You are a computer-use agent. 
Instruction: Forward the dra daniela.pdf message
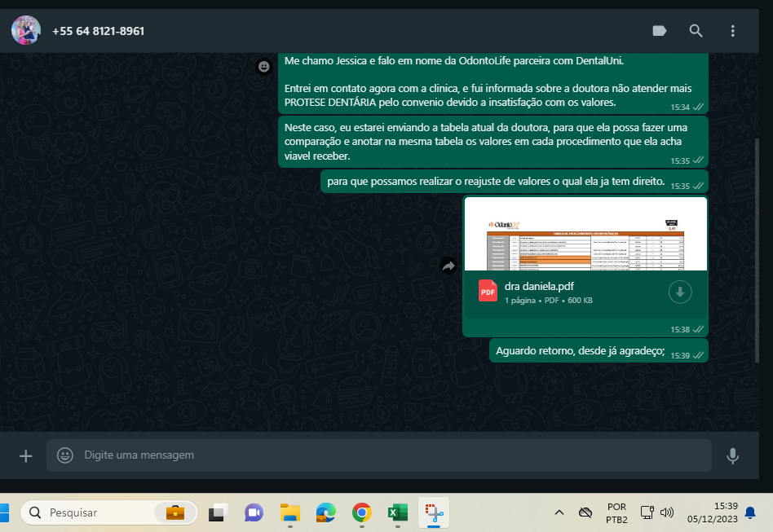click(x=448, y=266)
